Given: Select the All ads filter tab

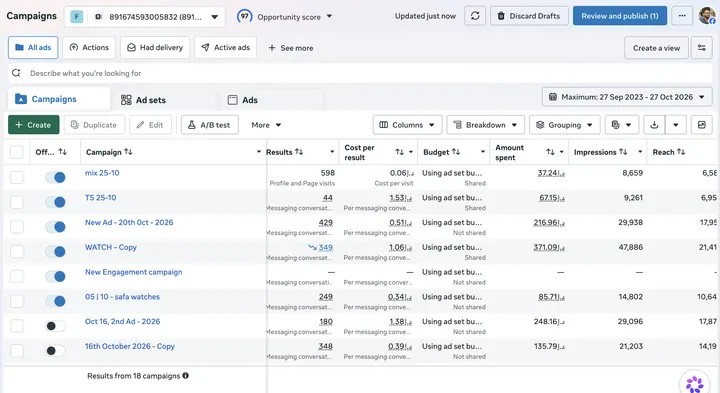Looking at the screenshot, I should click(33, 48).
